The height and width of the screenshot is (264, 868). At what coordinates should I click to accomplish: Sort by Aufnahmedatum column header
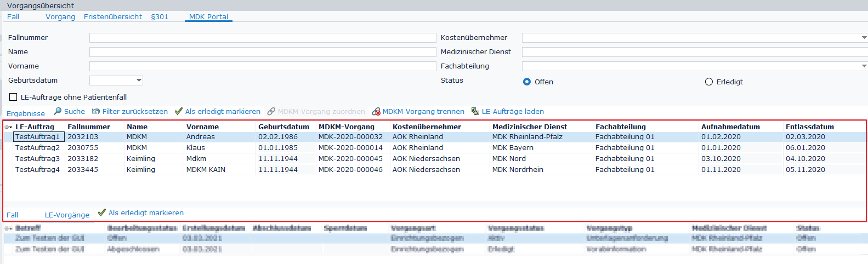730,127
